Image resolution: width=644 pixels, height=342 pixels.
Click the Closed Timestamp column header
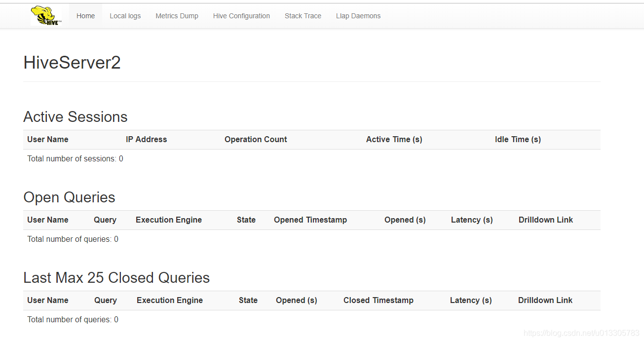click(x=379, y=300)
